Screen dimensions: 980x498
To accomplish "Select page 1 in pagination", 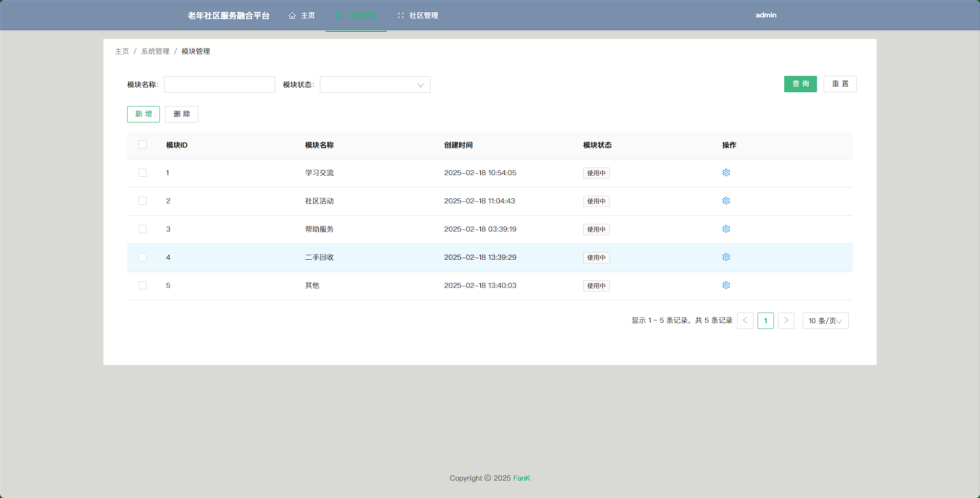I will (766, 321).
